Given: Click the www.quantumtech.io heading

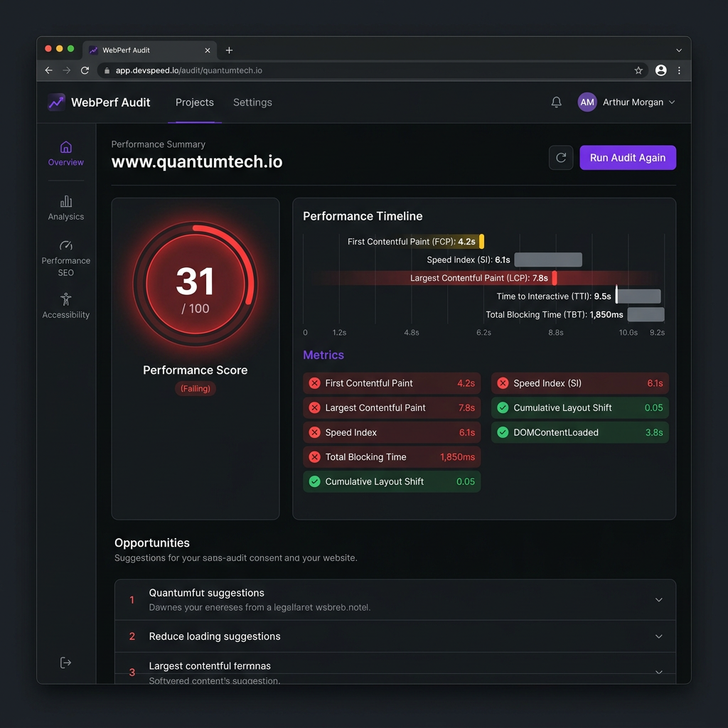Looking at the screenshot, I should point(197,161).
